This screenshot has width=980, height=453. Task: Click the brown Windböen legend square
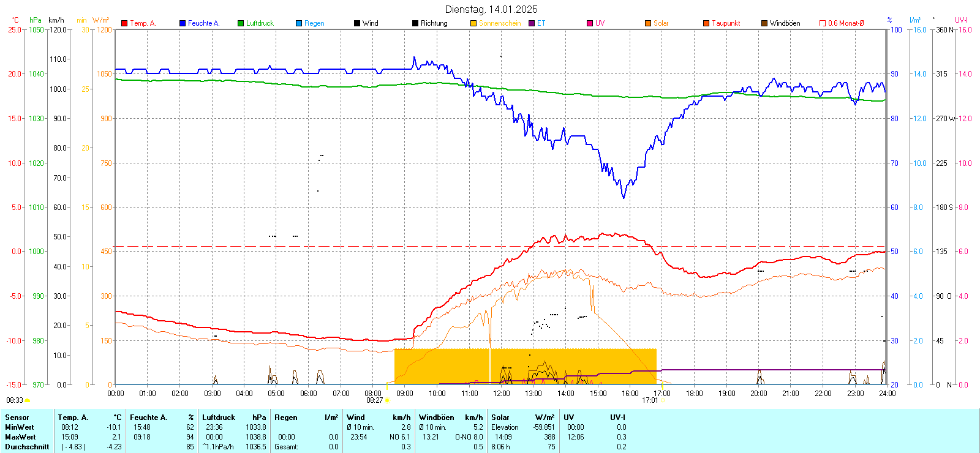coord(764,23)
